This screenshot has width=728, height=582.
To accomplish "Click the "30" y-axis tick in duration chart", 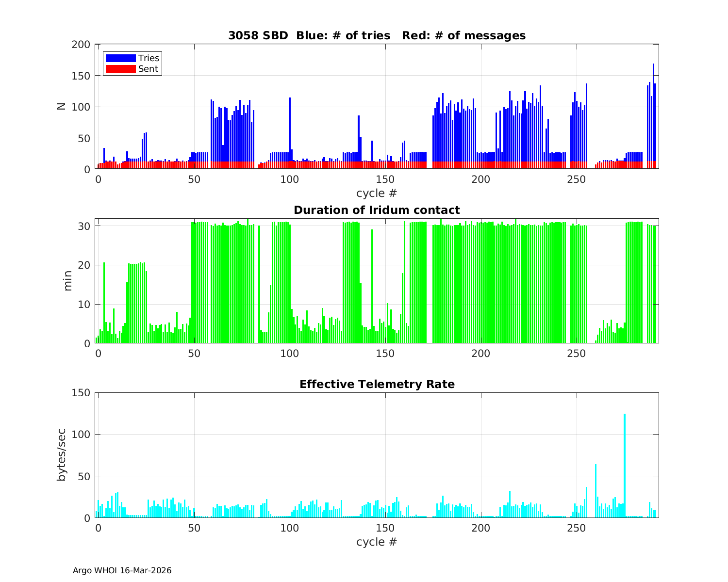I will point(84,226).
